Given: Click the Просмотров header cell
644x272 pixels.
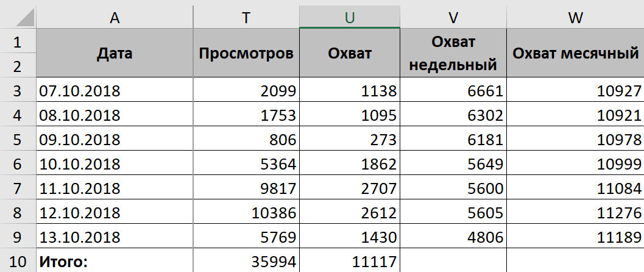Looking at the screenshot, I should click(246, 53).
